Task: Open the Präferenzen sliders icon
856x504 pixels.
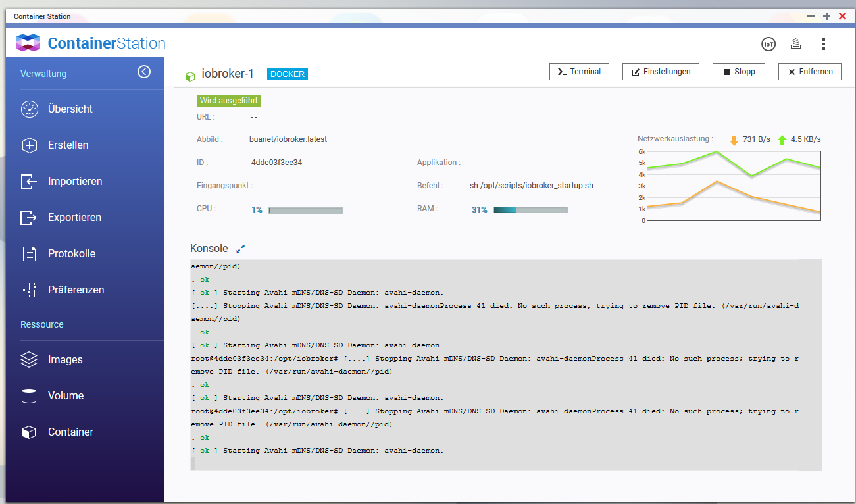Action: tap(30, 290)
